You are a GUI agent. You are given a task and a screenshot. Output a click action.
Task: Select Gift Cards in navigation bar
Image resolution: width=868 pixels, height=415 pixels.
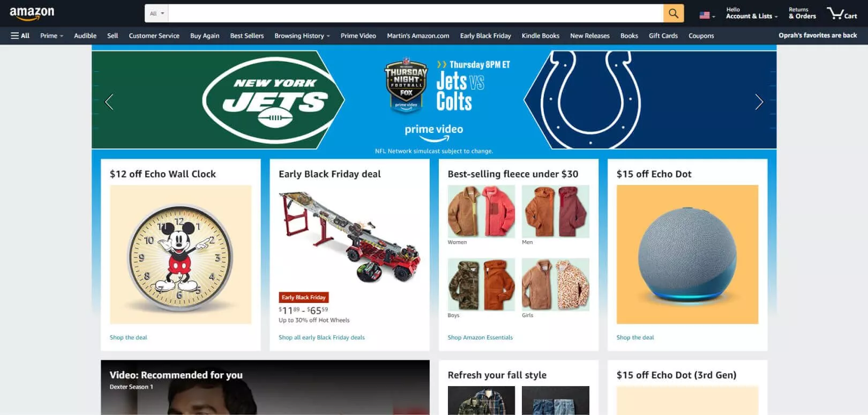click(663, 35)
